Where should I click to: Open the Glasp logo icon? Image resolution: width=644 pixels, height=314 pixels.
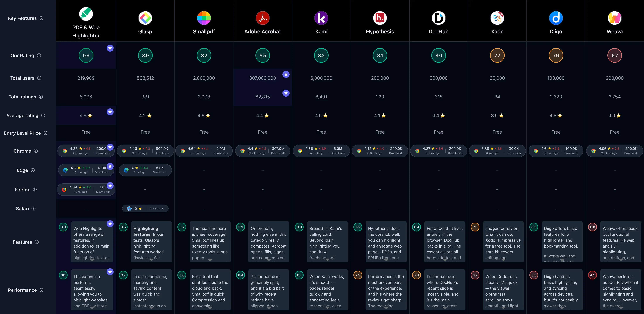(145, 18)
